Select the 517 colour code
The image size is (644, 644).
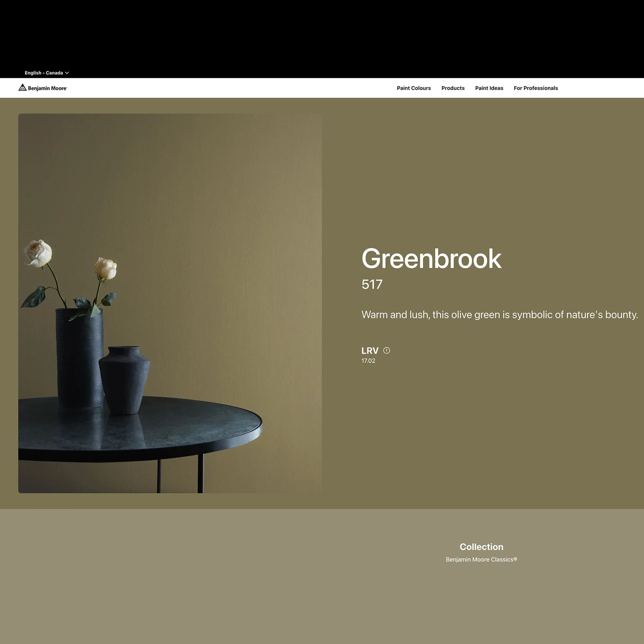coord(372,284)
